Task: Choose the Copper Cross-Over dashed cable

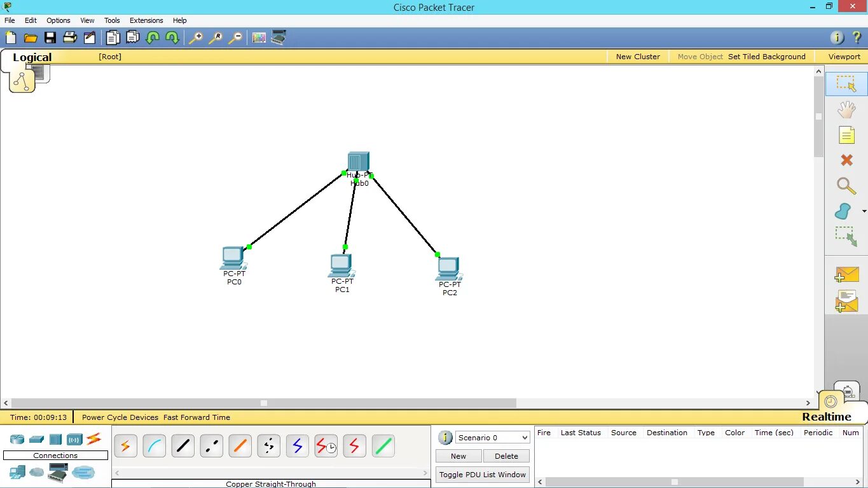Action: [211, 447]
